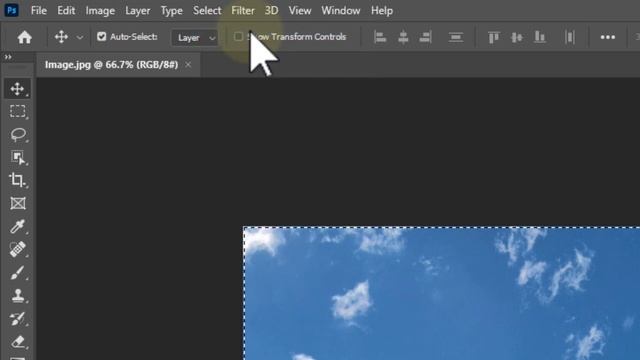640x360 pixels.
Task: Click the sky image on canvas
Action: coord(442,294)
